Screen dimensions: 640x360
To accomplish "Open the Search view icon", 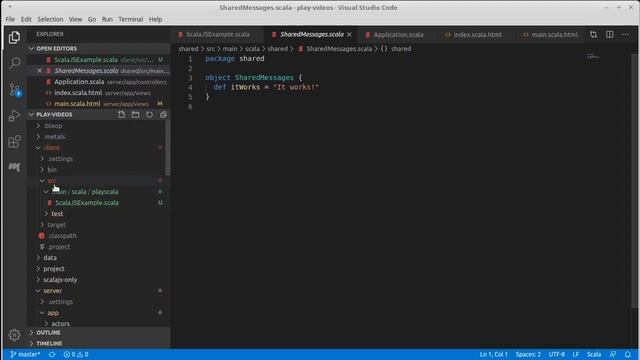I will point(15,63).
